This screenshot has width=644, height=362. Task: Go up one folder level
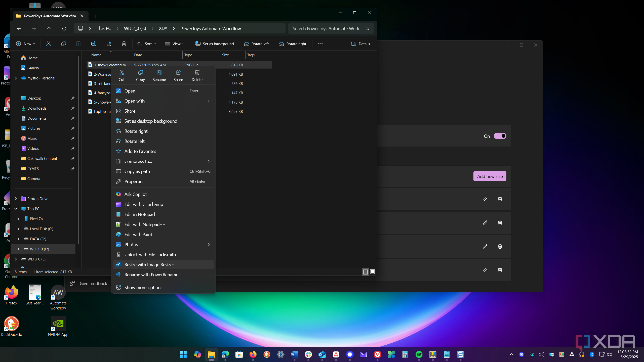[x=49, y=28]
